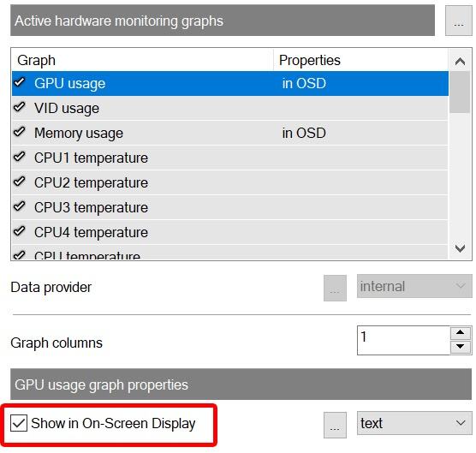The image size is (476, 453).
Task: Increase the Graph columns value
Action: point(461,333)
